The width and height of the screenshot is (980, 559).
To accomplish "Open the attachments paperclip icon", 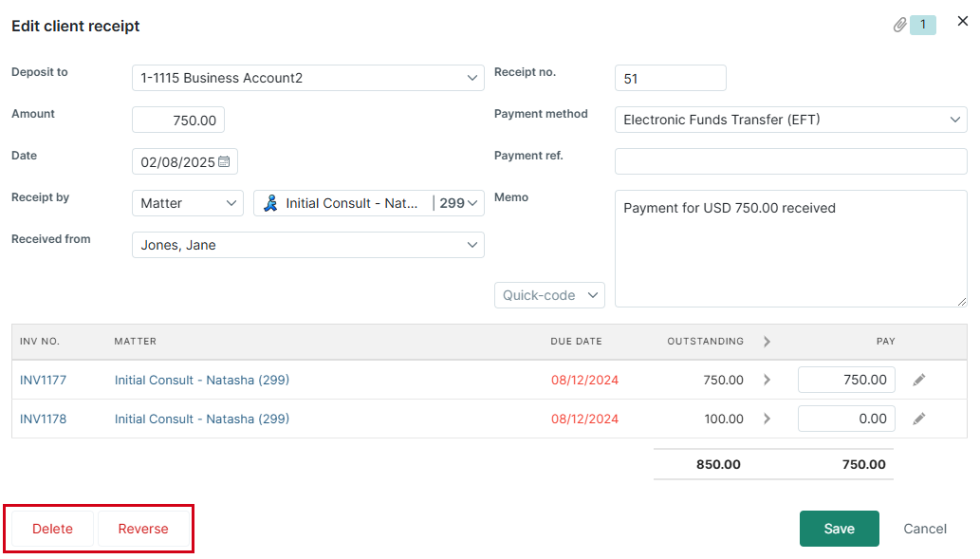I will pyautogui.click(x=899, y=25).
